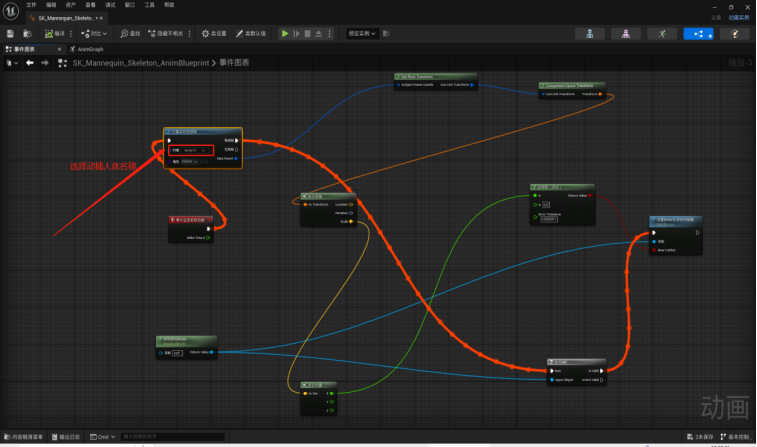The image size is (757, 447).
Task: Toggle Hide Unrelated (隐藏不相关) nodes
Action: 165,33
